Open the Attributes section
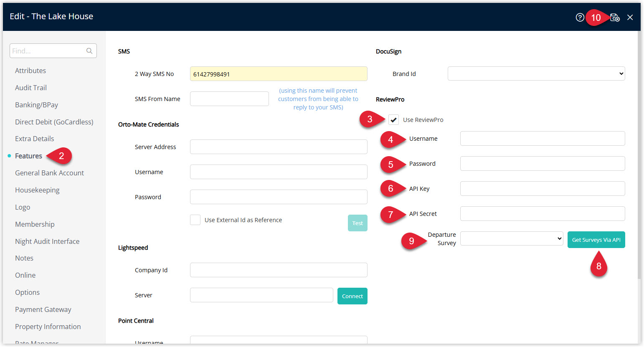Image resolution: width=644 pixels, height=347 pixels. click(30, 71)
